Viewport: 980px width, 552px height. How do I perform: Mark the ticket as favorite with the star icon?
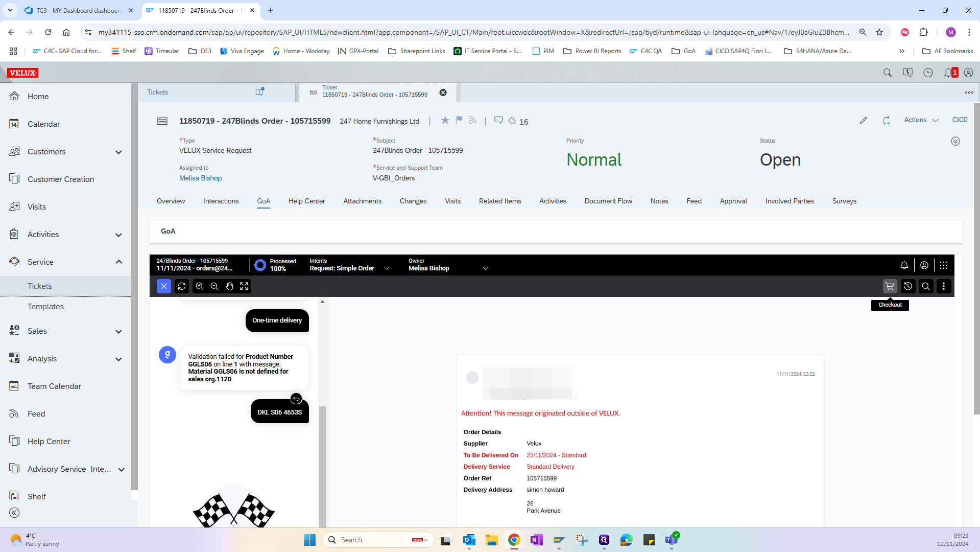tap(445, 120)
